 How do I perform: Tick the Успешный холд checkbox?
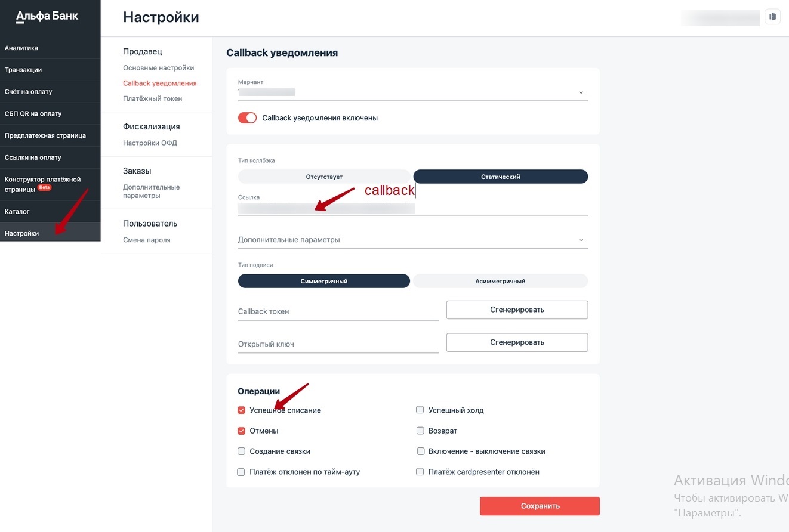(x=420, y=410)
